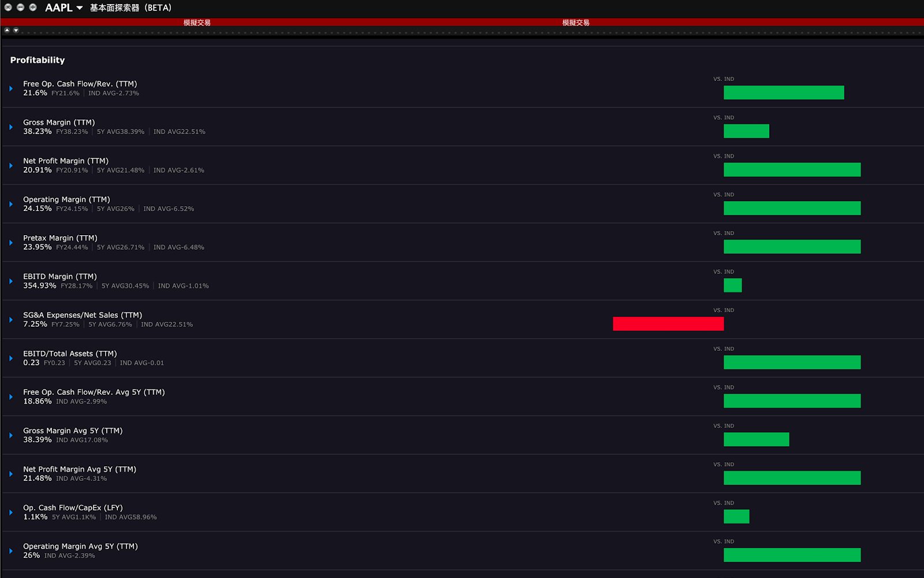The height and width of the screenshot is (578, 924).
Task: Click 'IND AVG-6.52%' in Operating Margin row
Action: (x=169, y=209)
